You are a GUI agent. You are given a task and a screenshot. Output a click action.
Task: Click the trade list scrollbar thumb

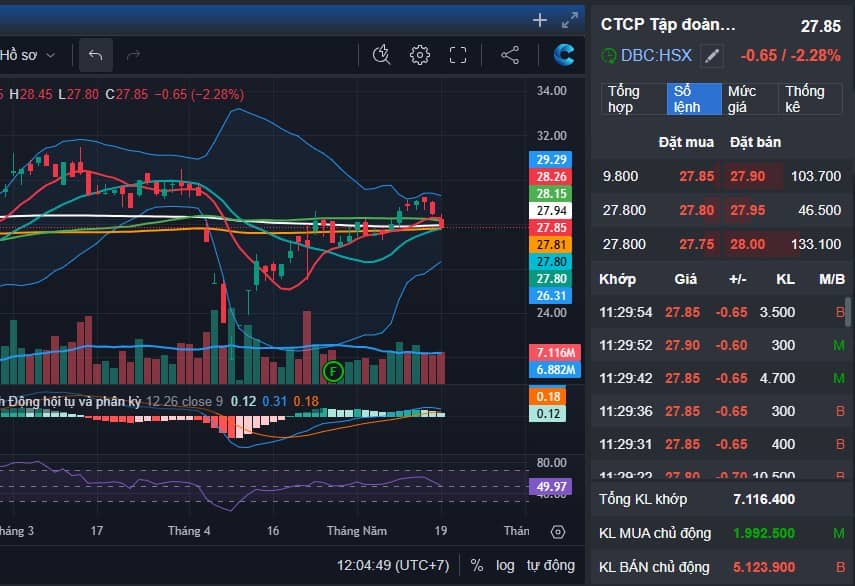[848, 312]
